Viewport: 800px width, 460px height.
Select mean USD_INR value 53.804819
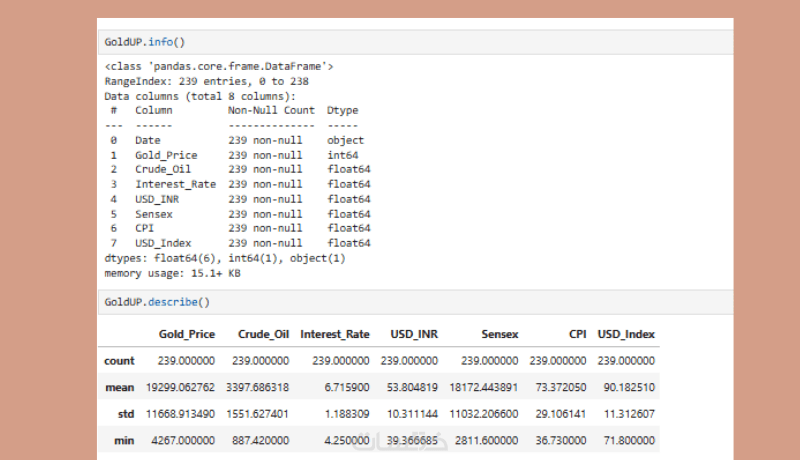coord(412,388)
